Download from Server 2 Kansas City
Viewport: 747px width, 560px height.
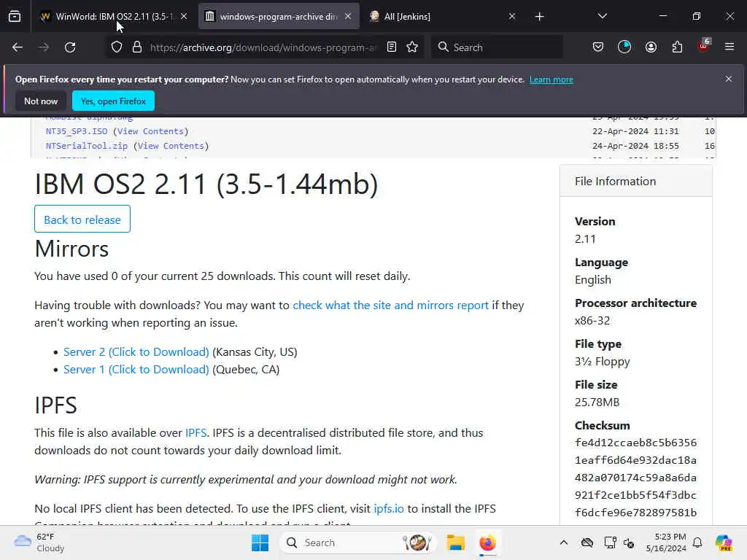pyautogui.click(x=136, y=352)
